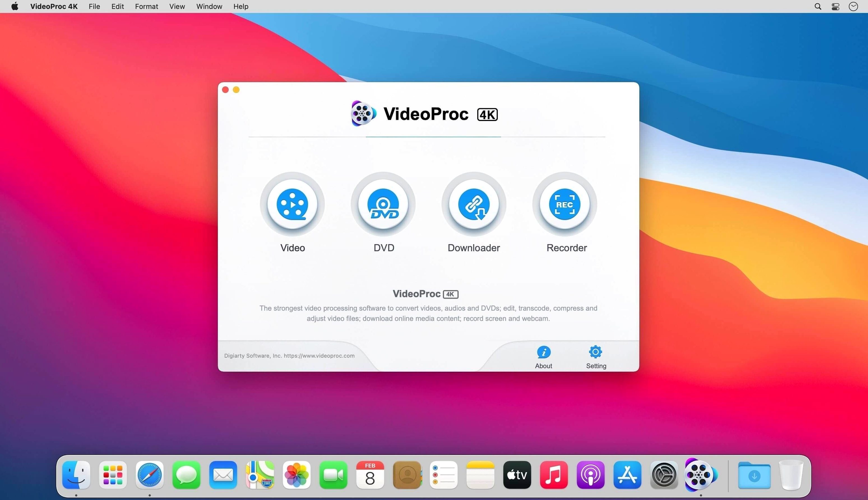Open the Apple menu
The width and height of the screenshot is (868, 500).
[15, 6]
